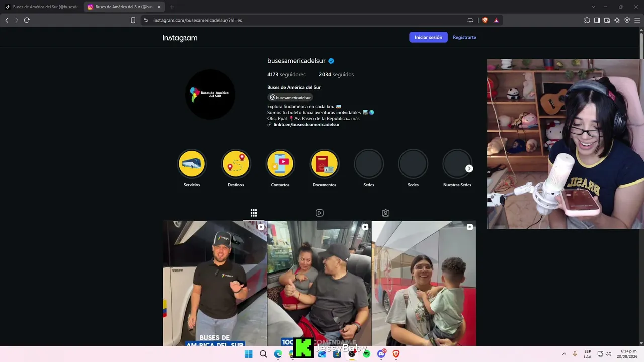Launch Microsoft Edge from the taskbar
Viewport: 644px width, 362px height.
pyautogui.click(x=278, y=354)
